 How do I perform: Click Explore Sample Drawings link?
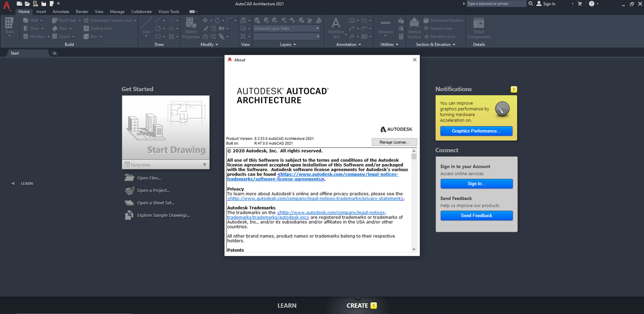click(x=164, y=215)
